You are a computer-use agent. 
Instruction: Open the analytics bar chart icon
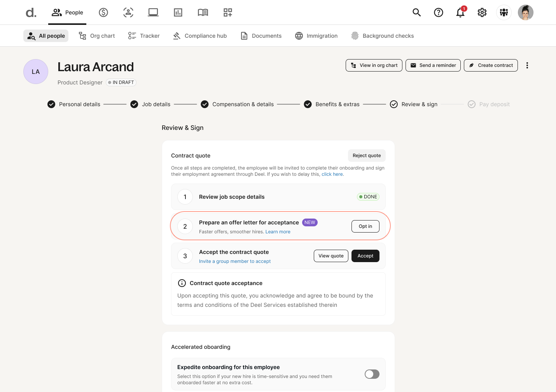tap(178, 12)
